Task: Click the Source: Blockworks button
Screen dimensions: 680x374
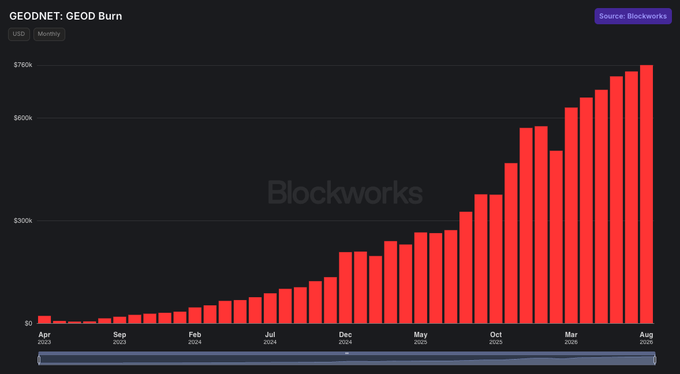Action: point(633,16)
